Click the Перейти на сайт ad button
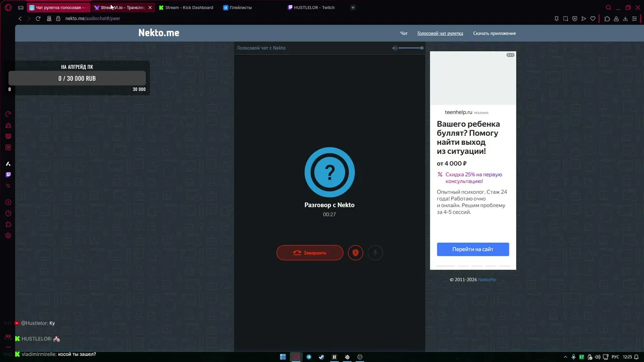The width and height of the screenshot is (644, 362). pos(473,249)
